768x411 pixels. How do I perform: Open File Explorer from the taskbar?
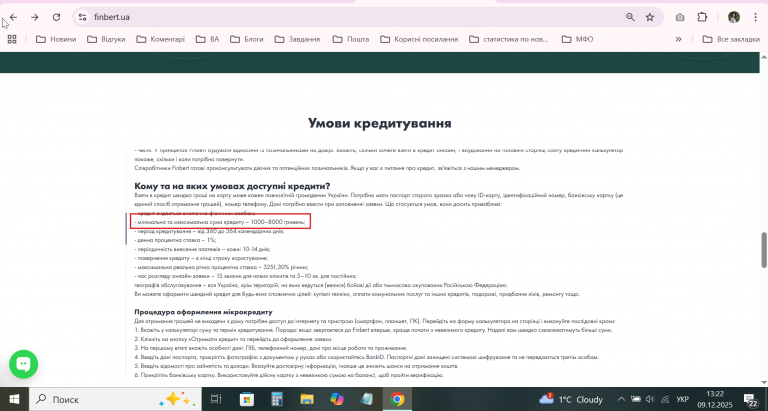click(x=307, y=399)
